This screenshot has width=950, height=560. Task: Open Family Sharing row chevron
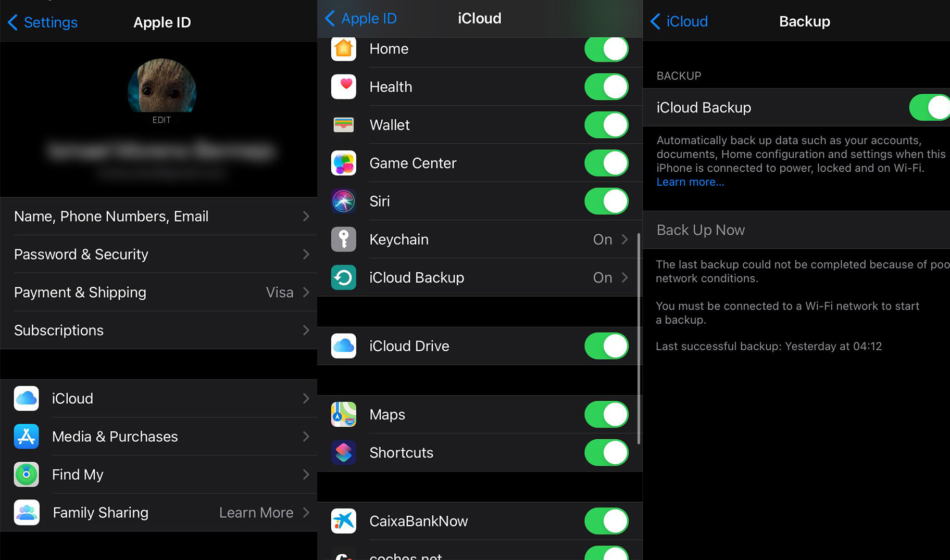[306, 513]
